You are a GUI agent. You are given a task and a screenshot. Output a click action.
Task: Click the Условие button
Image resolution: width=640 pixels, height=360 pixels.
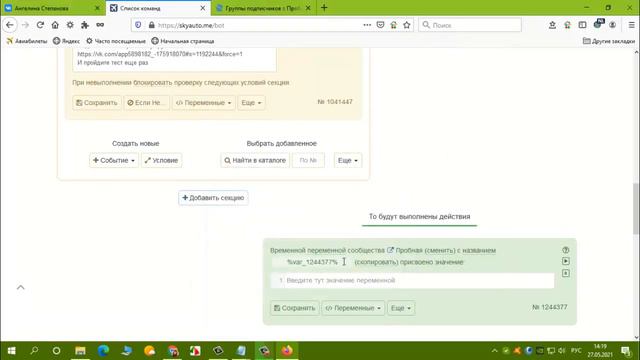(x=162, y=160)
